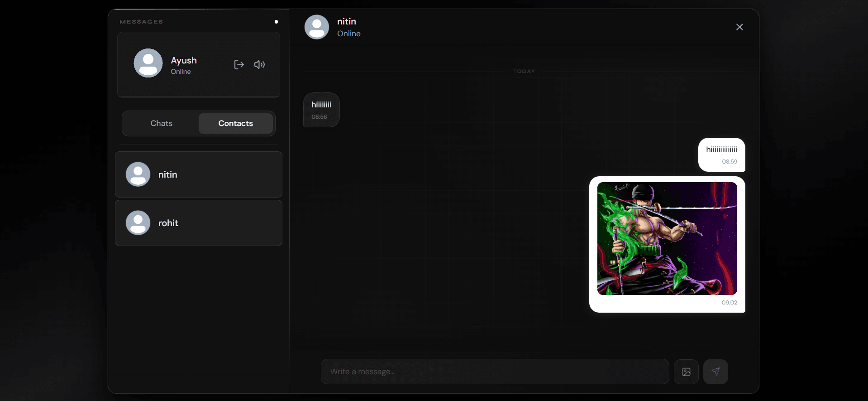Viewport: 868px width, 401px height.
Task: Click the white dot beside MESSAGES
Action: [276, 22]
